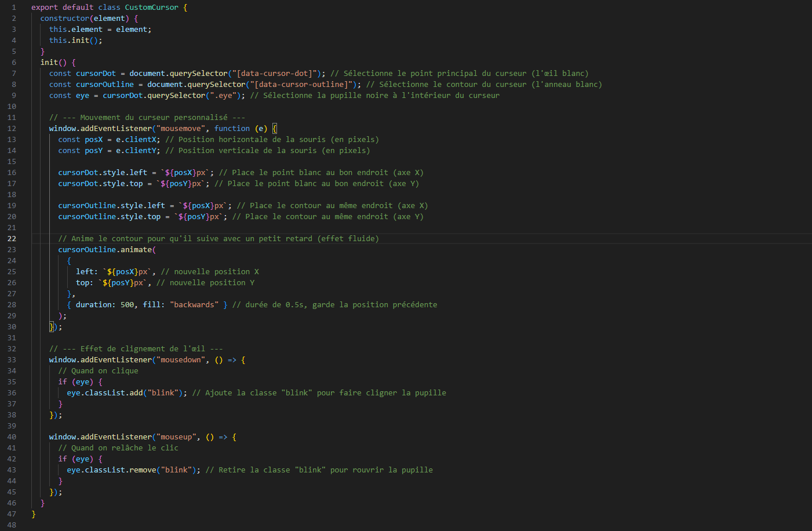The image size is (812, 531).
Task: Click line number 22 in the gutter
Action: [12, 238]
